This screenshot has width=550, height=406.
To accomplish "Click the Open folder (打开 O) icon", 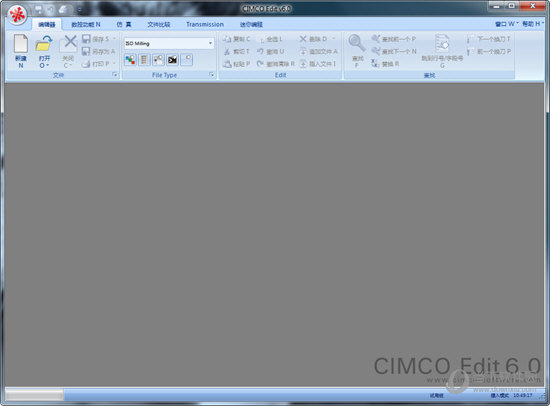I will (44, 44).
